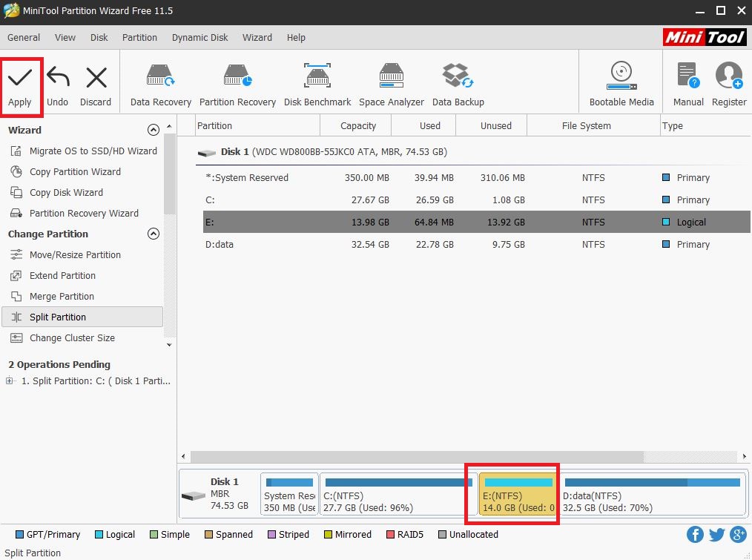This screenshot has width=752, height=560.
Task: Open the Help menu
Action: (296, 37)
